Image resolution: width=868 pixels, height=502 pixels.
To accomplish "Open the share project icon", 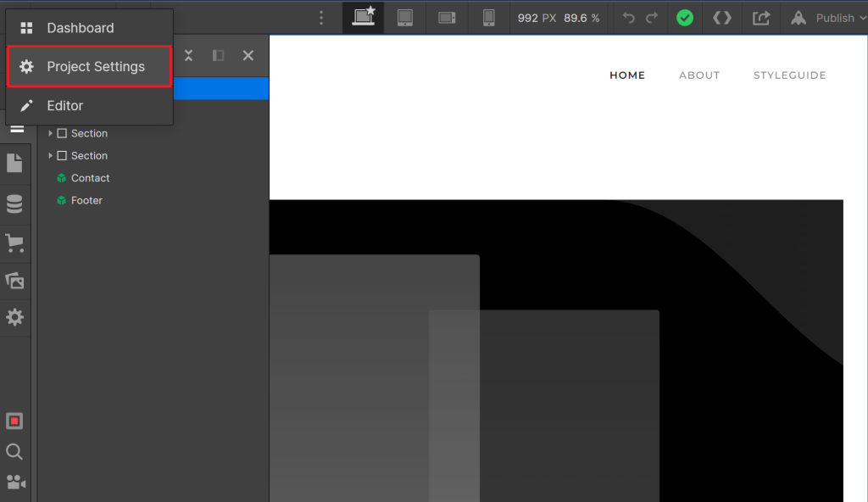I will (761, 18).
